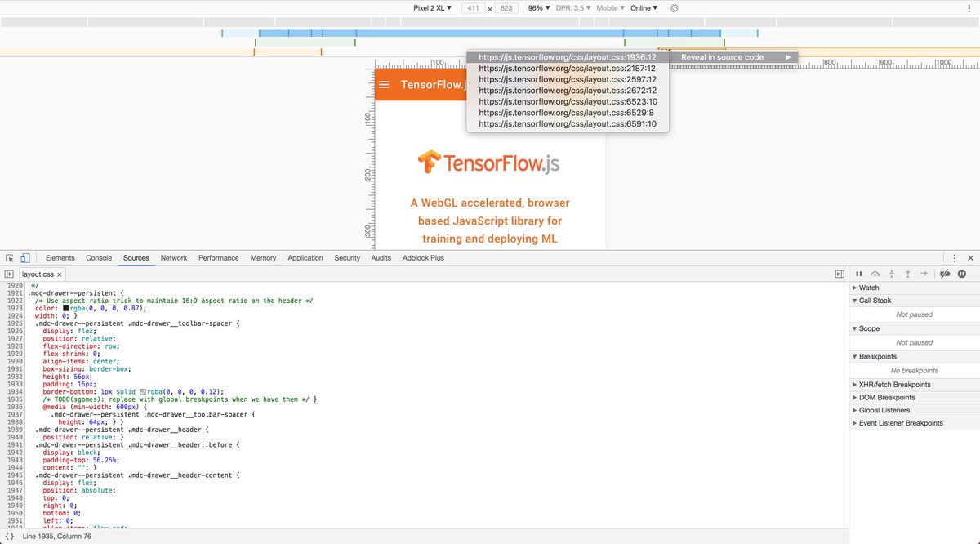This screenshot has width=980, height=544.
Task: Select layout.css:1936:12 menu entry
Action: point(568,57)
